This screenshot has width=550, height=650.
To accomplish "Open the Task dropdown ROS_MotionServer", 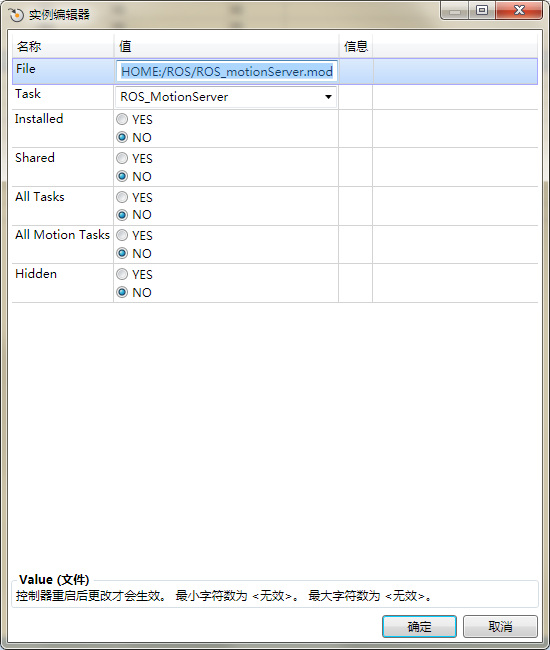I will (x=225, y=97).
